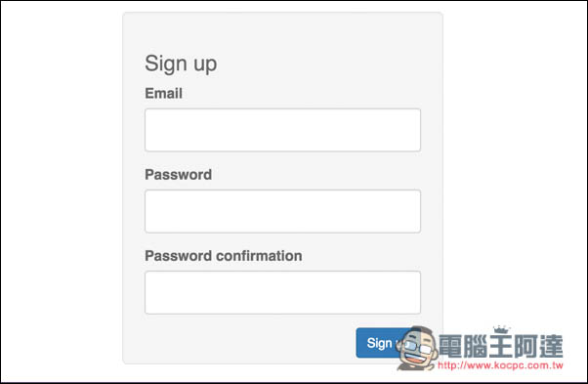This screenshot has width=588, height=384.
Task: Click the small crown icon above watermark
Action: [501, 329]
